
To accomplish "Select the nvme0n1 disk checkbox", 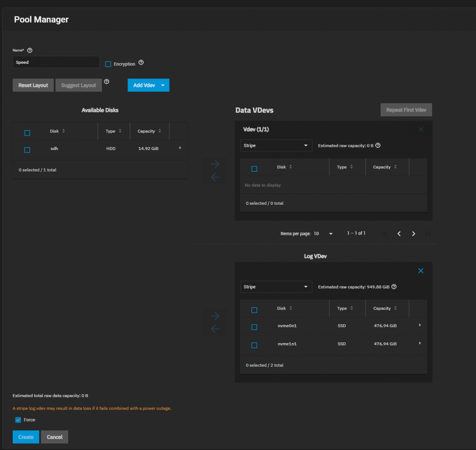I will 254,327.
